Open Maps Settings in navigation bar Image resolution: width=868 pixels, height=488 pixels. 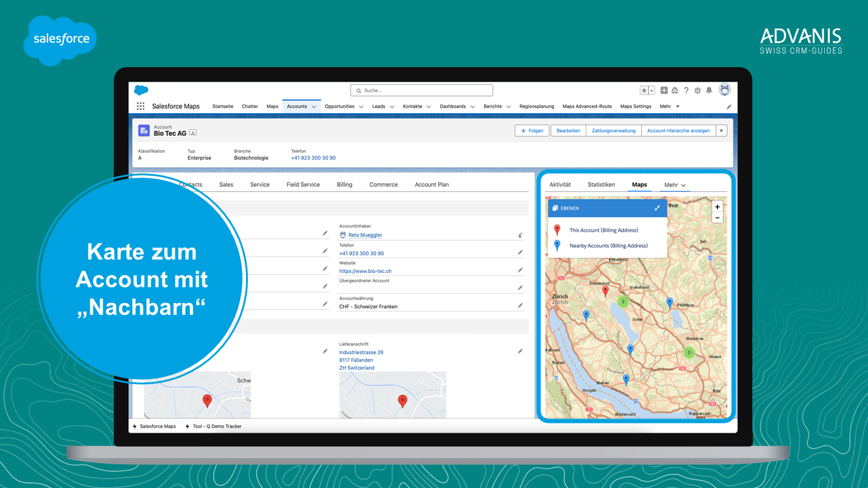[635, 106]
